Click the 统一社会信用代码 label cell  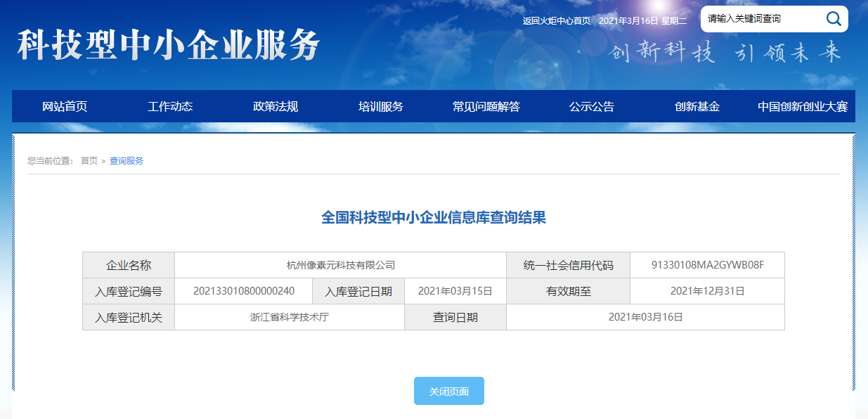[569, 265]
